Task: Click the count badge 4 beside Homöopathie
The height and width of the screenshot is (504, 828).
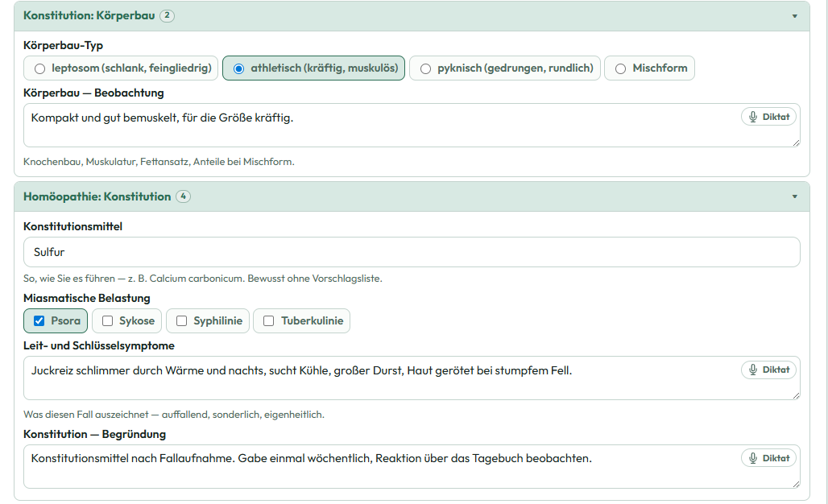Action: coord(183,196)
